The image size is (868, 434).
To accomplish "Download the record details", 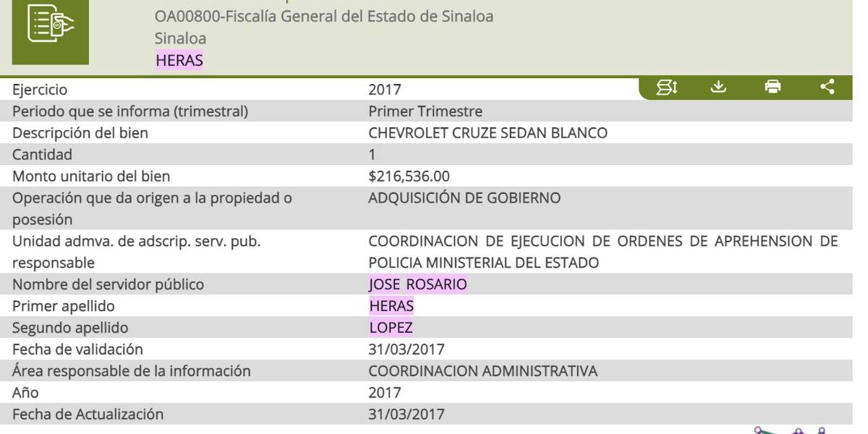I will pos(718,88).
